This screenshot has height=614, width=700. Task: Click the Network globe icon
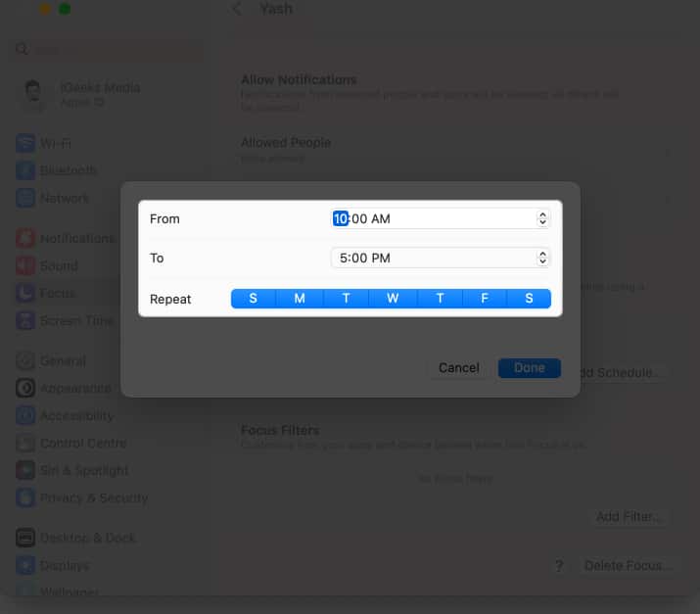coord(25,198)
